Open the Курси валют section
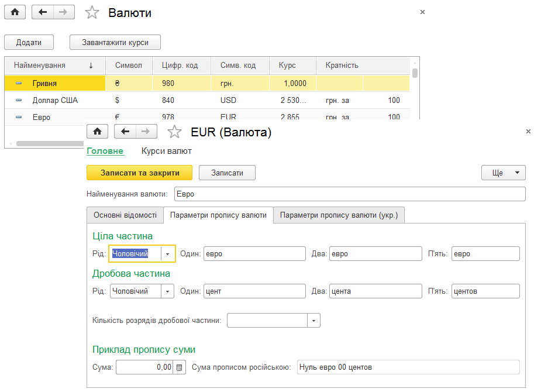This screenshot has width=541, height=392. pyautogui.click(x=166, y=151)
